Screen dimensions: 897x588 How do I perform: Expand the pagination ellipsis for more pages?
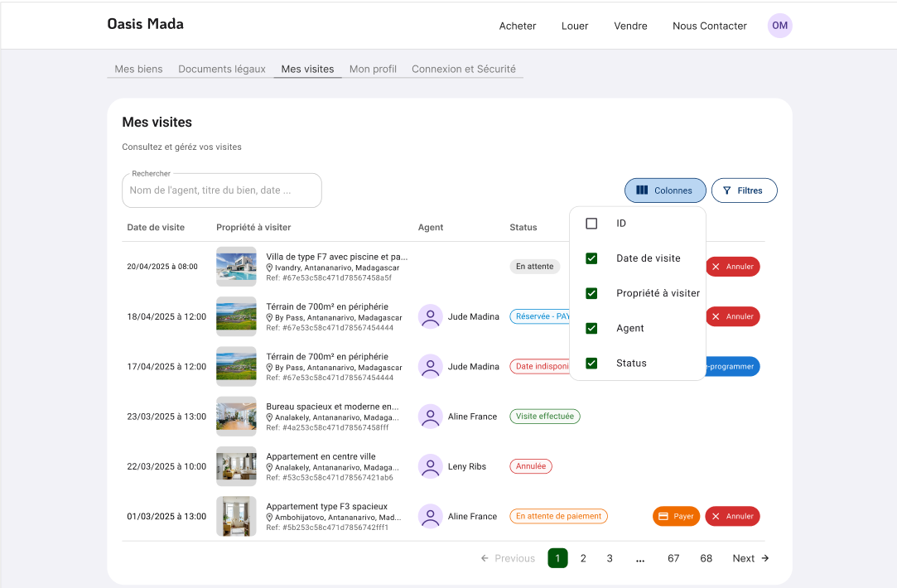639,558
